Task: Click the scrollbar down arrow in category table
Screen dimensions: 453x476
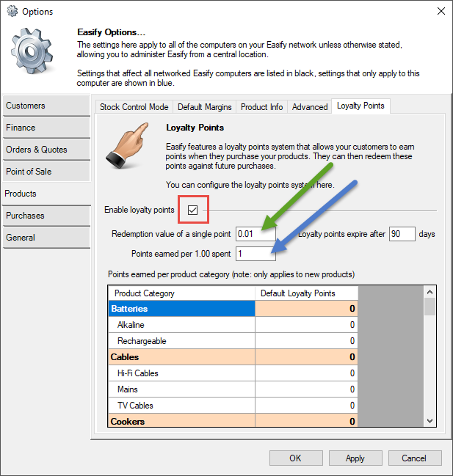Action: pyautogui.click(x=430, y=421)
